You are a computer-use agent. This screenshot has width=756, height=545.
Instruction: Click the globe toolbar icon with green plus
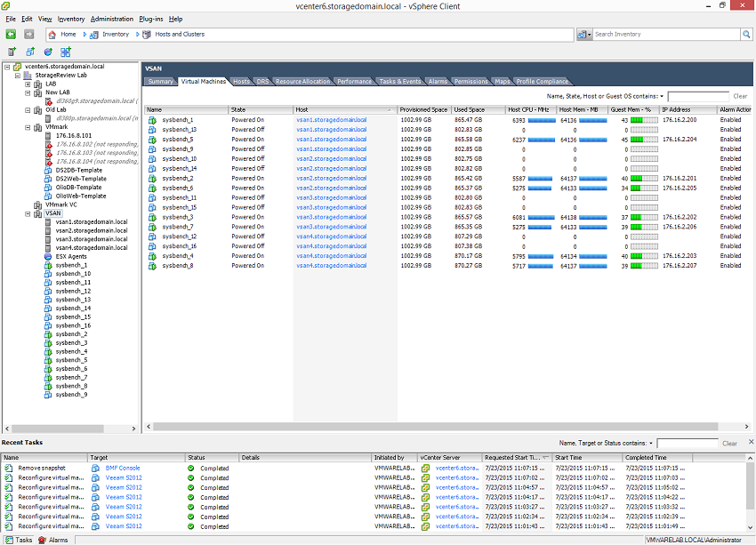tap(48, 52)
